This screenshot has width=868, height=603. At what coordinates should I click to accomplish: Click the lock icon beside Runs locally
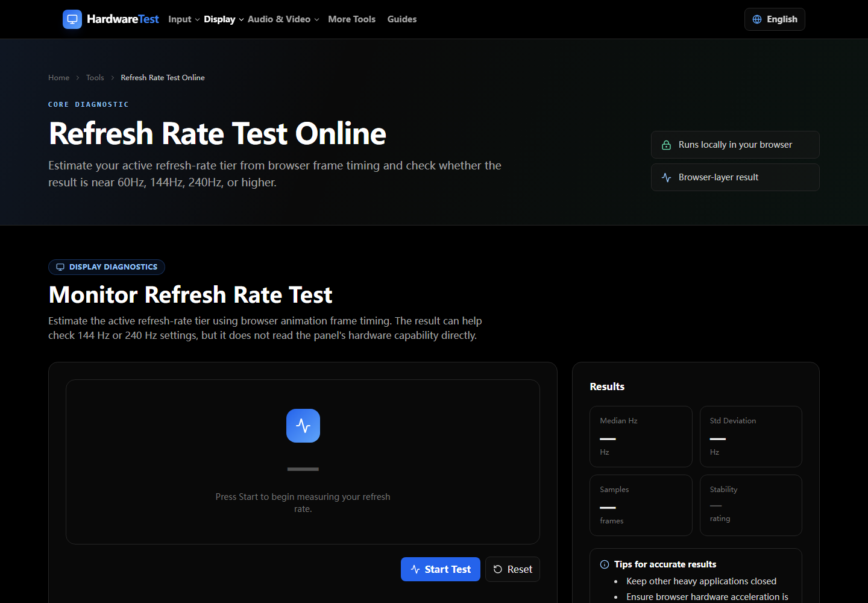tap(666, 145)
